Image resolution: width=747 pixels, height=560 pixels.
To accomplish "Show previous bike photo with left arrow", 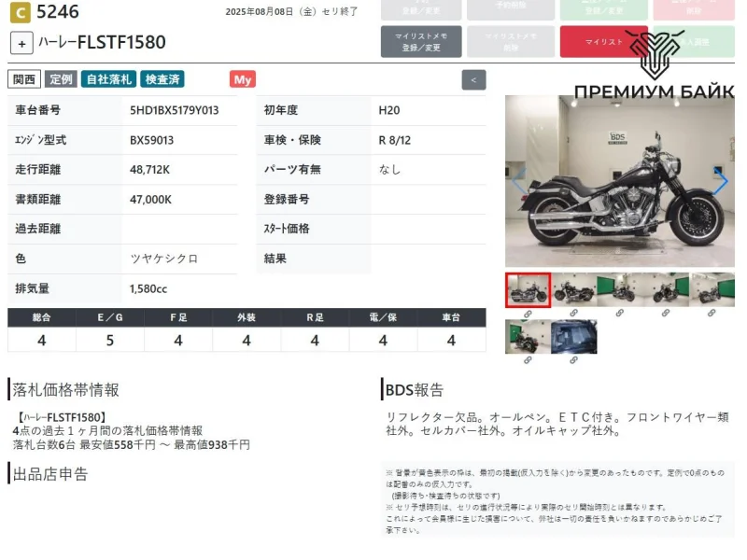I will [518, 182].
